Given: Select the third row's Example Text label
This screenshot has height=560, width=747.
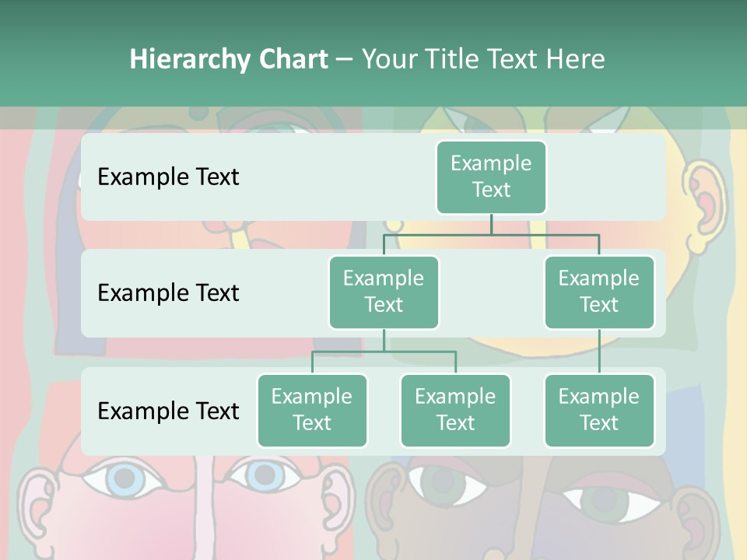Looking at the screenshot, I should pyautogui.click(x=168, y=411).
